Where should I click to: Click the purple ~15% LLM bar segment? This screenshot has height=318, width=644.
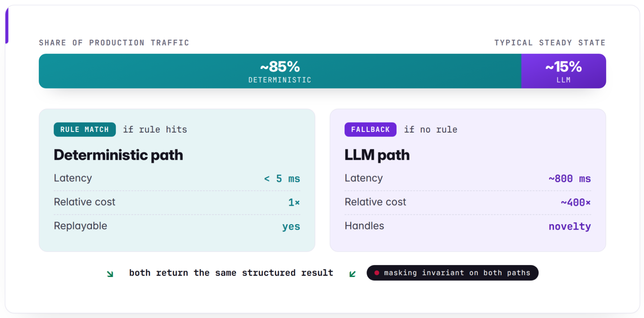[x=564, y=71]
